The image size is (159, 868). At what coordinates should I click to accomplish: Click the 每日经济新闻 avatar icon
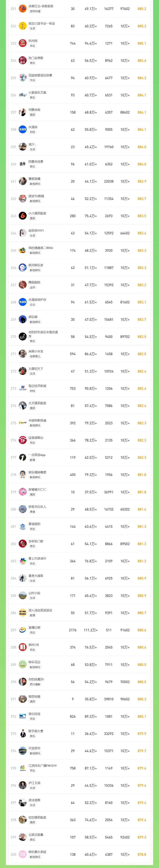coord(23,388)
